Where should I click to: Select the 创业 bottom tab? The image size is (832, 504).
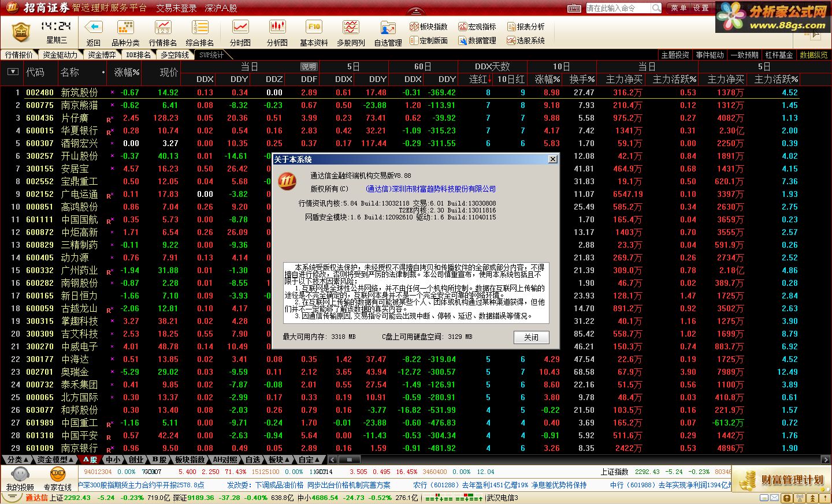click(136, 460)
